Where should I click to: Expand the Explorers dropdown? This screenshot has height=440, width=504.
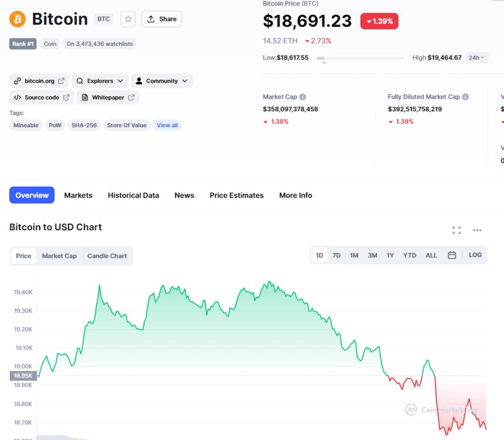100,81
